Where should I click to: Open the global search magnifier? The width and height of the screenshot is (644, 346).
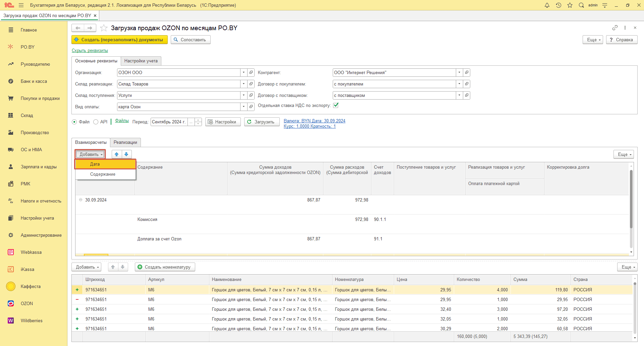[x=581, y=5]
